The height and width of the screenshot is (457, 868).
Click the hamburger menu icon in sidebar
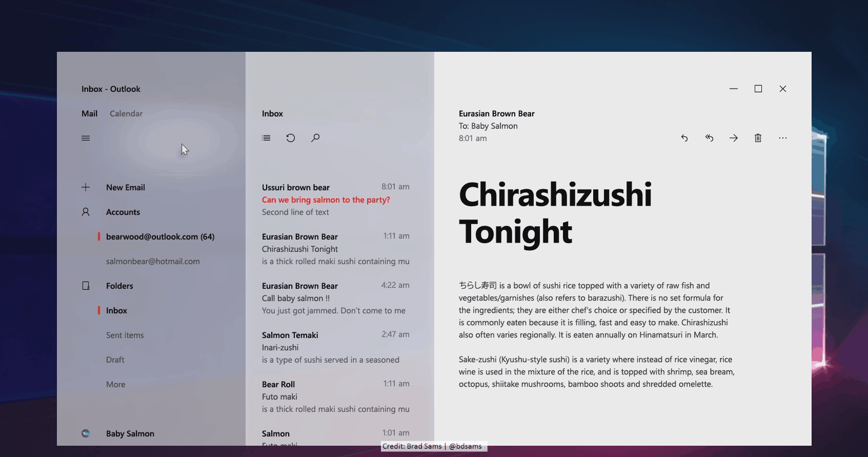(x=86, y=138)
